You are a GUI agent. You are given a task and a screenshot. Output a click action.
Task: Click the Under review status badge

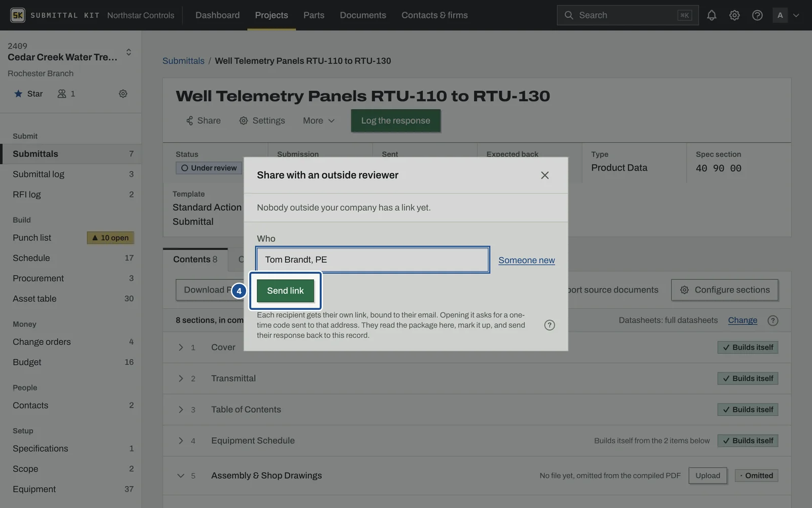[x=209, y=168]
